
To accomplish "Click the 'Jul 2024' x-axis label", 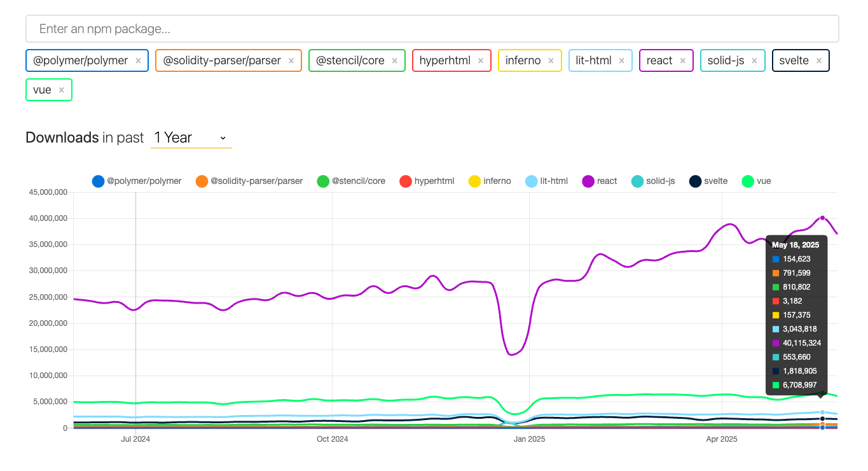I will 135,439.
